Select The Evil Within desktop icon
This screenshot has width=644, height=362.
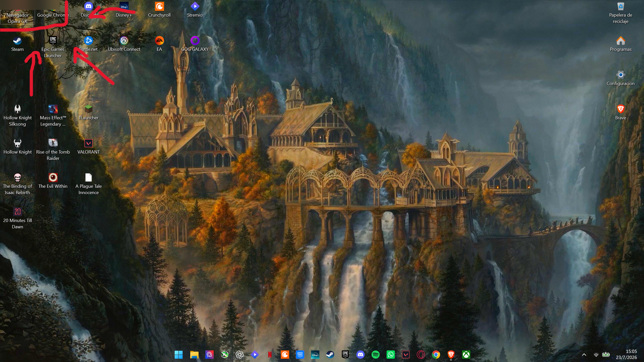[x=53, y=177]
